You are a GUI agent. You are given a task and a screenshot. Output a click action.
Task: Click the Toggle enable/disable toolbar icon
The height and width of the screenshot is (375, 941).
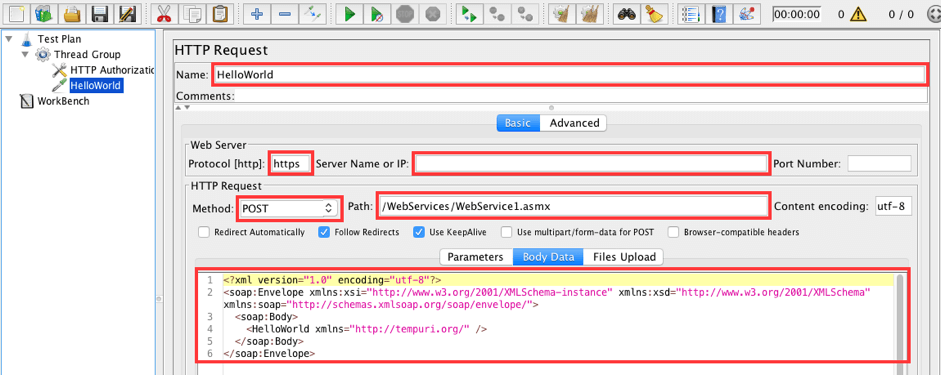point(313,13)
